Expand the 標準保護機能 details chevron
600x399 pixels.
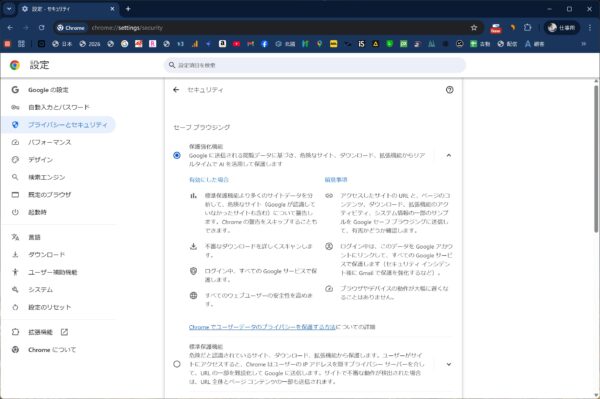(448, 364)
